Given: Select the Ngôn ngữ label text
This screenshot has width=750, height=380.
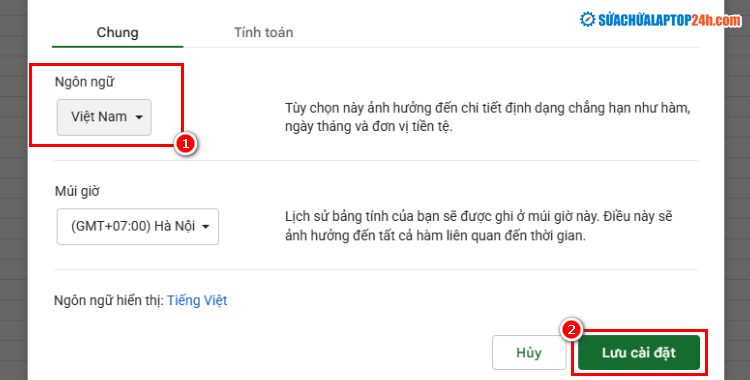Looking at the screenshot, I should pos(85,82).
